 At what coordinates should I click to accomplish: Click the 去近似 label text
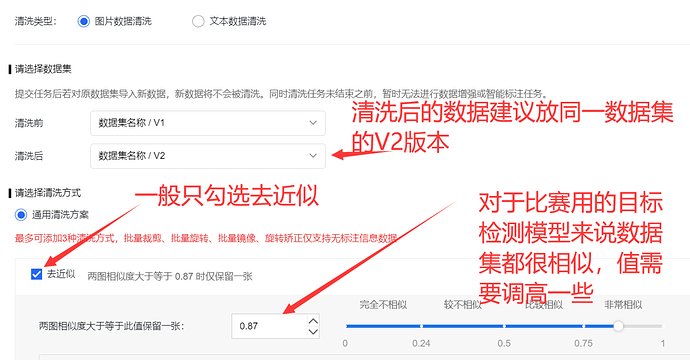(x=61, y=274)
